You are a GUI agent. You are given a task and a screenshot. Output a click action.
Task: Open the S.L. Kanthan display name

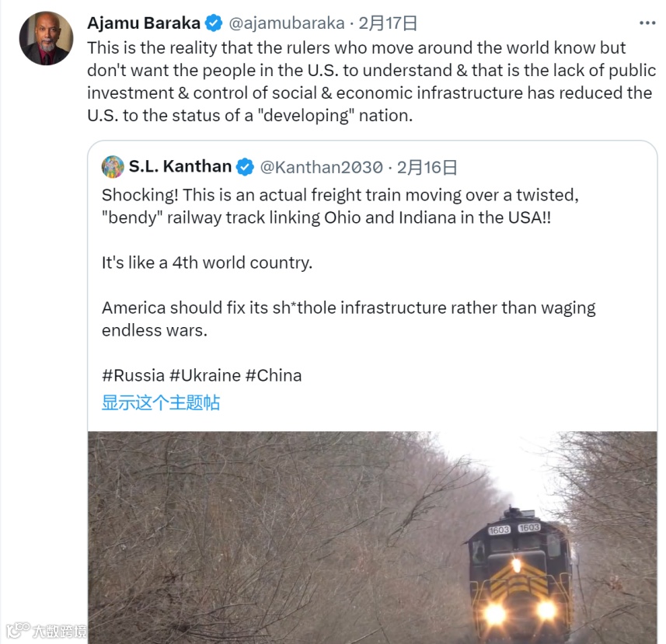180,166
